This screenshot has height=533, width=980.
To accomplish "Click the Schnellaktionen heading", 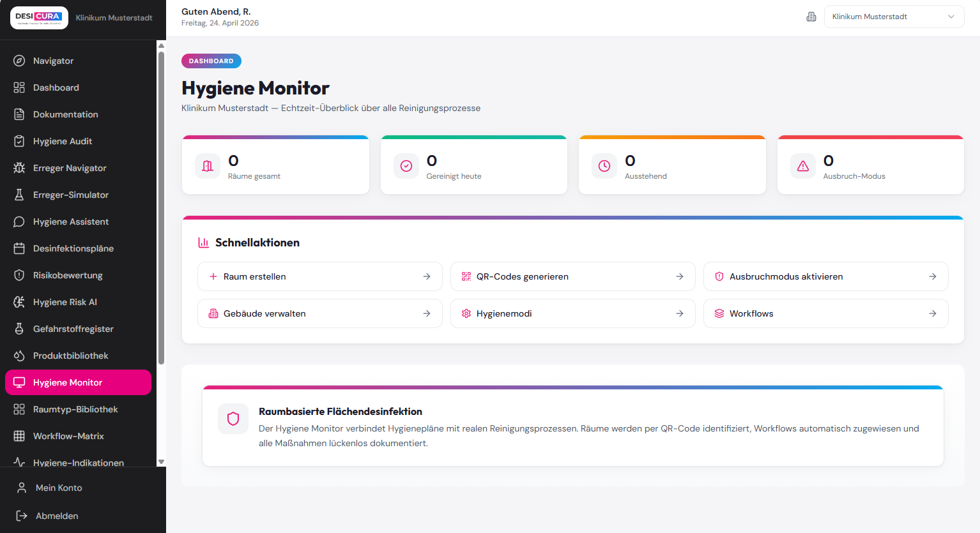I will [x=257, y=243].
